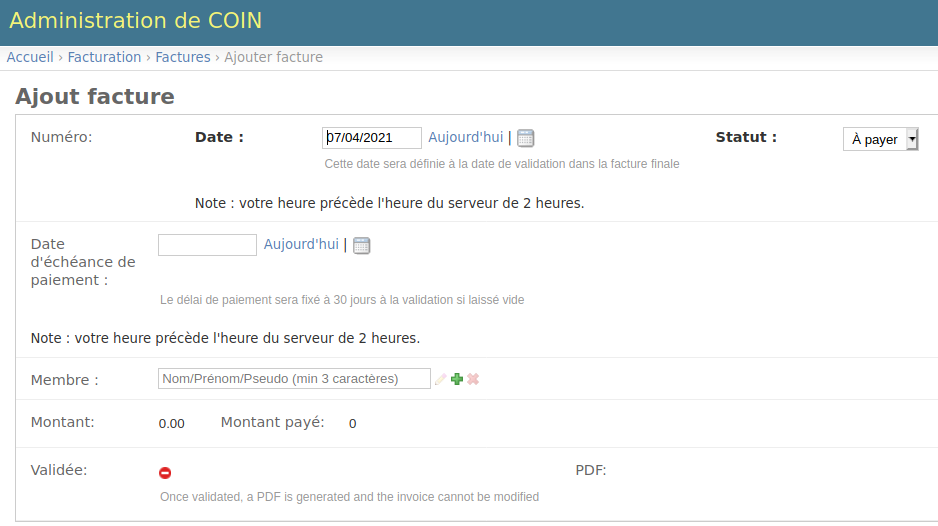
Task: Add a new member with green plus
Action: pos(457,380)
